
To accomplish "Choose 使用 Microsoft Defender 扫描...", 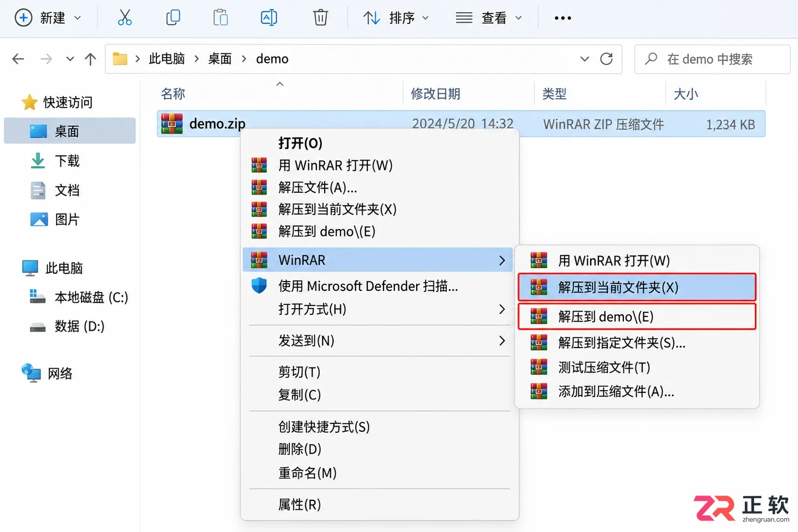I will (x=368, y=286).
